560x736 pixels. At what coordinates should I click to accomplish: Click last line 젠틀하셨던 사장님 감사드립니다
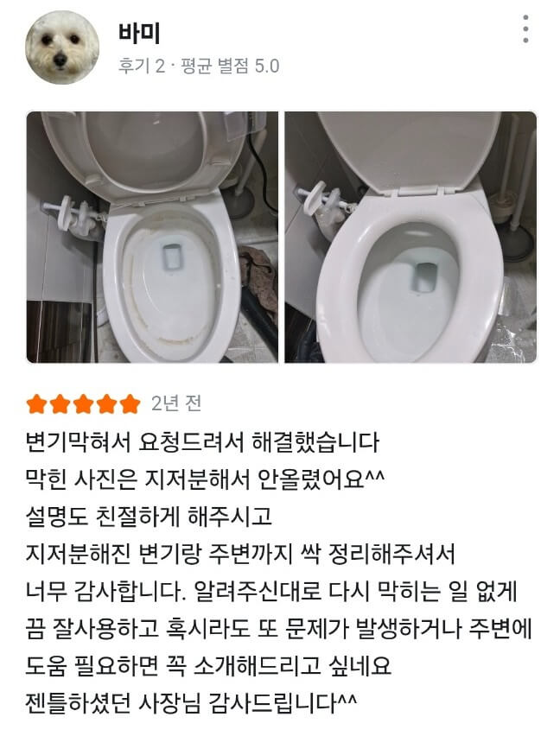click(192, 702)
